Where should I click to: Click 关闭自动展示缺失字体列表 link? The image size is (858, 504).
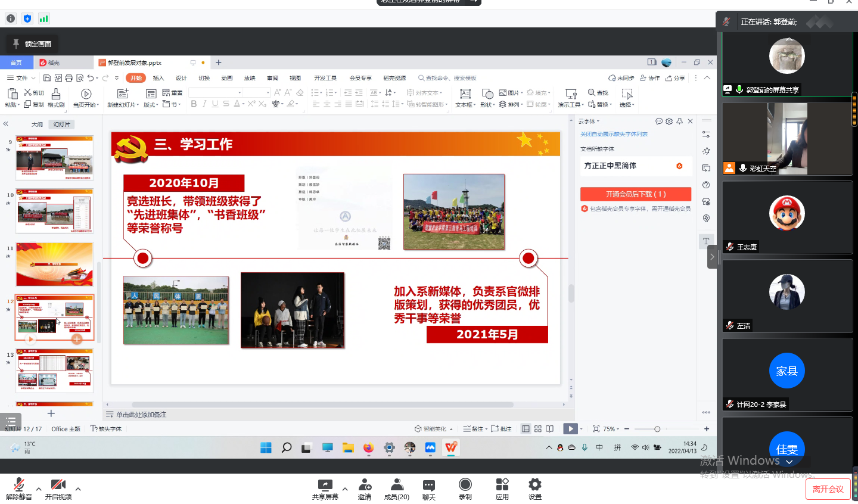[x=614, y=134]
